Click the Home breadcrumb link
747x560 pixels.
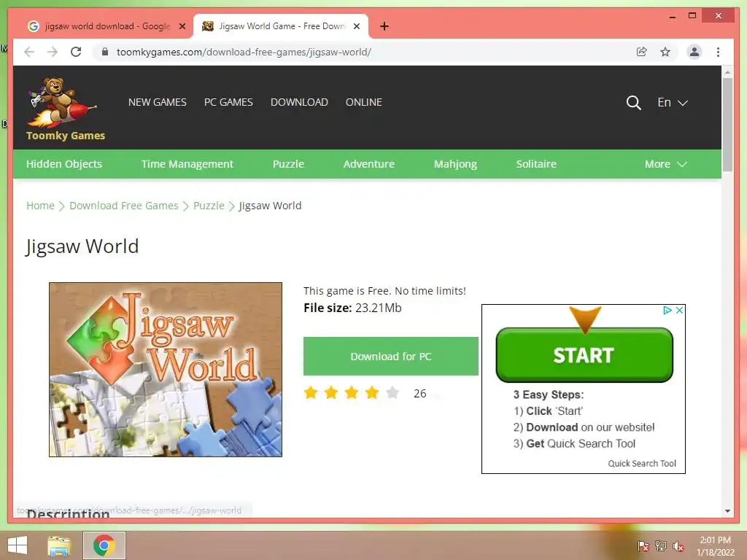pos(41,206)
